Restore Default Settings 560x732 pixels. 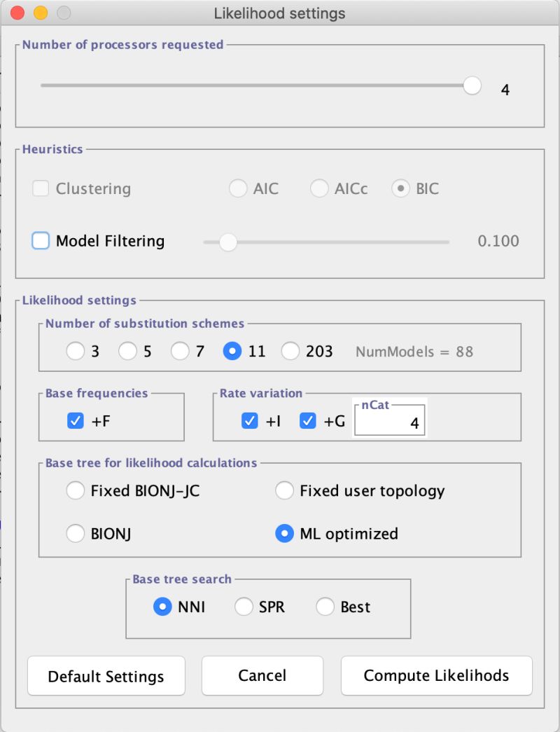click(x=106, y=675)
